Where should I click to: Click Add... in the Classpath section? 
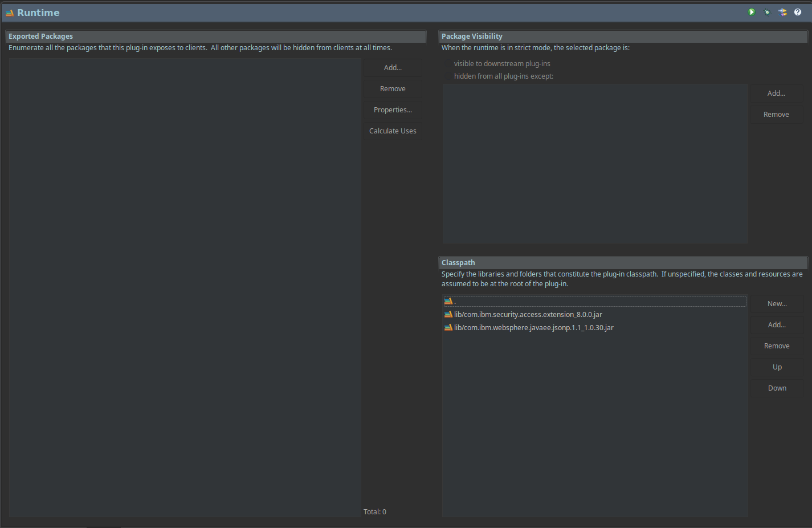tap(777, 324)
